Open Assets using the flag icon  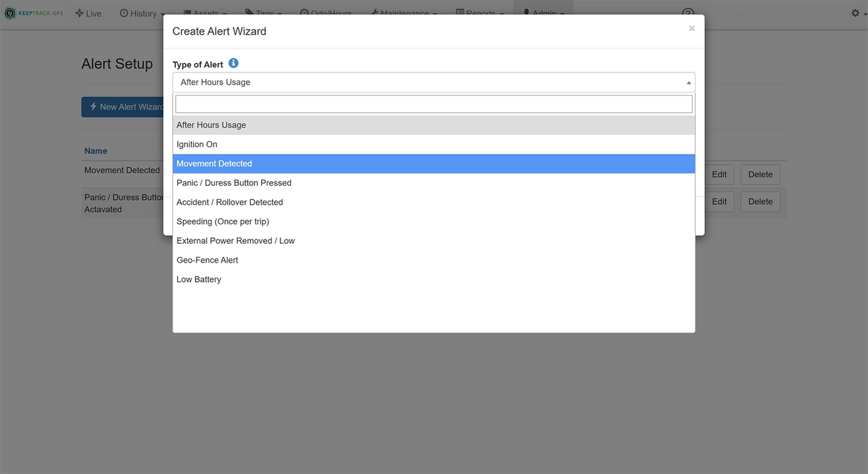coord(190,12)
